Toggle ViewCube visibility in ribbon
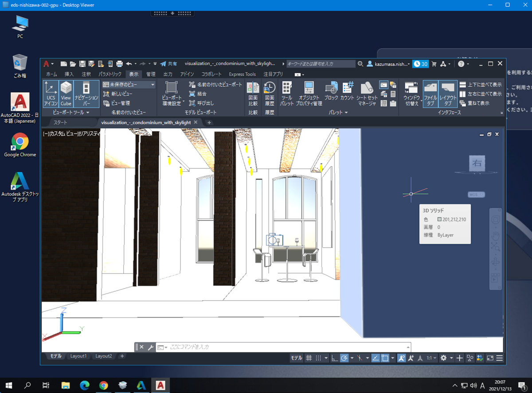 tap(66, 93)
